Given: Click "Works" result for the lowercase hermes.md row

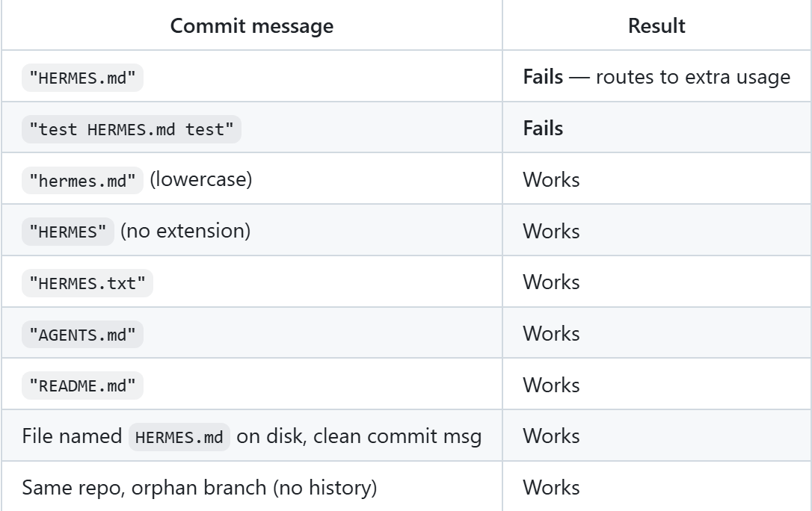Looking at the screenshot, I should click(x=551, y=180).
